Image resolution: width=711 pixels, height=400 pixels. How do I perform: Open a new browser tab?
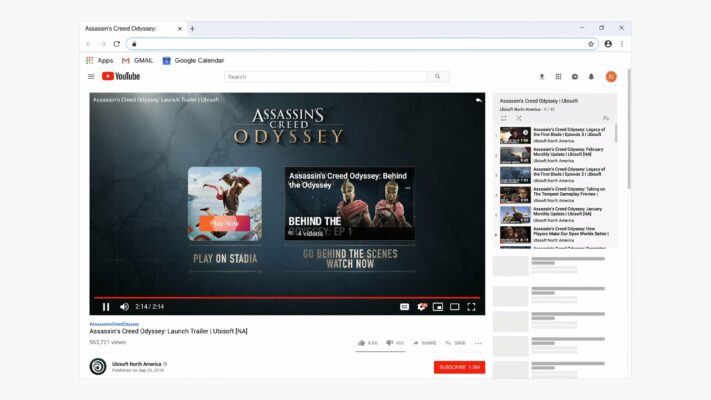[192, 29]
